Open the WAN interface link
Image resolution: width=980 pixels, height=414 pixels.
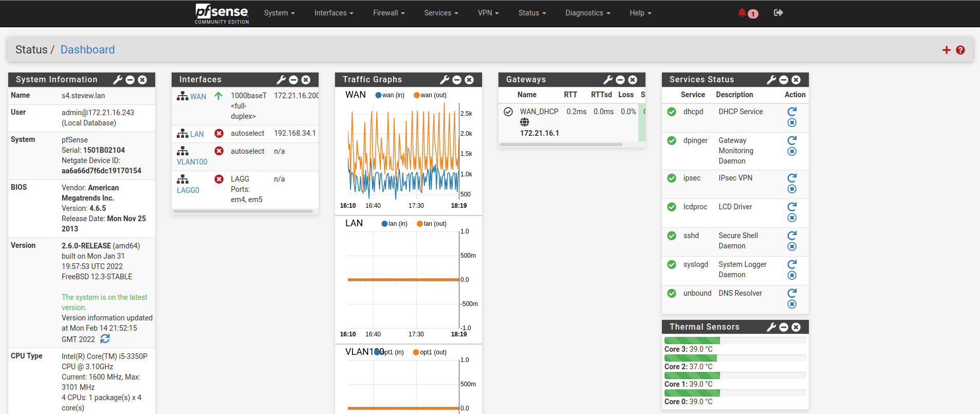click(198, 96)
